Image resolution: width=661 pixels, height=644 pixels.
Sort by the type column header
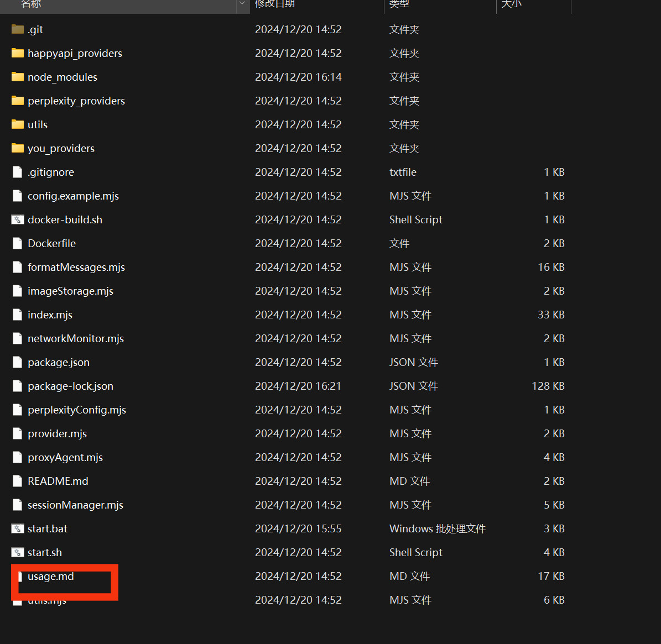pyautogui.click(x=399, y=4)
